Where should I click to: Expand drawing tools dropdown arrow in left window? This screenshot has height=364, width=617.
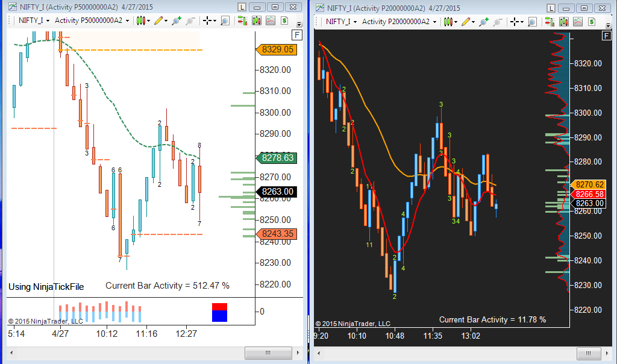(x=166, y=21)
